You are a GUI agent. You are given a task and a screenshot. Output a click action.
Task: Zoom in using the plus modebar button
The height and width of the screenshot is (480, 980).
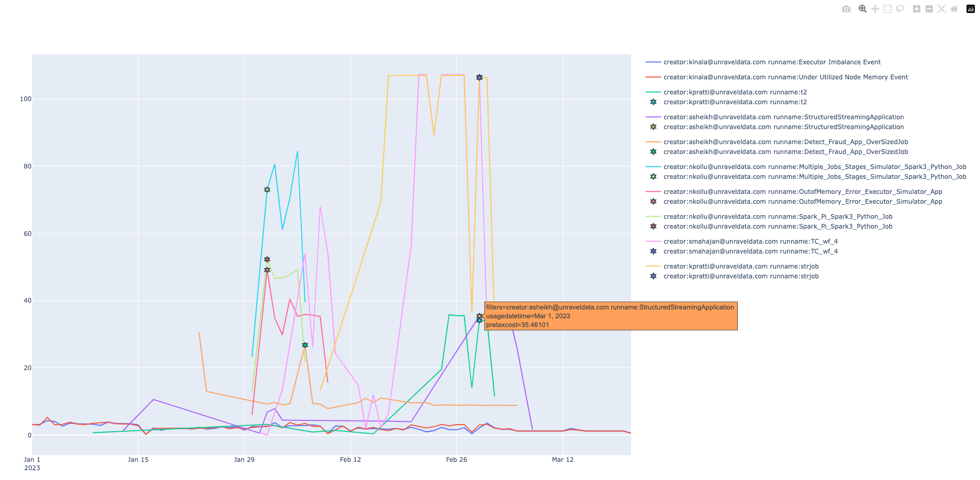tap(917, 9)
